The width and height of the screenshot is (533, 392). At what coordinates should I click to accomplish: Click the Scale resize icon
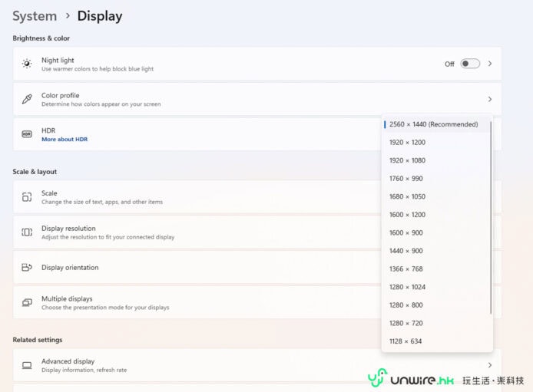pyautogui.click(x=27, y=197)
